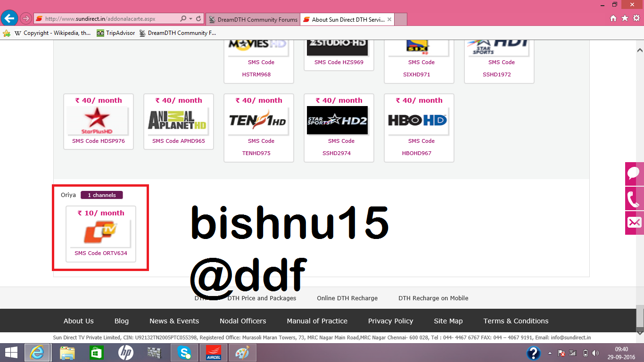
Task: Open the browser Home icon
Action: tap(613, 18)
